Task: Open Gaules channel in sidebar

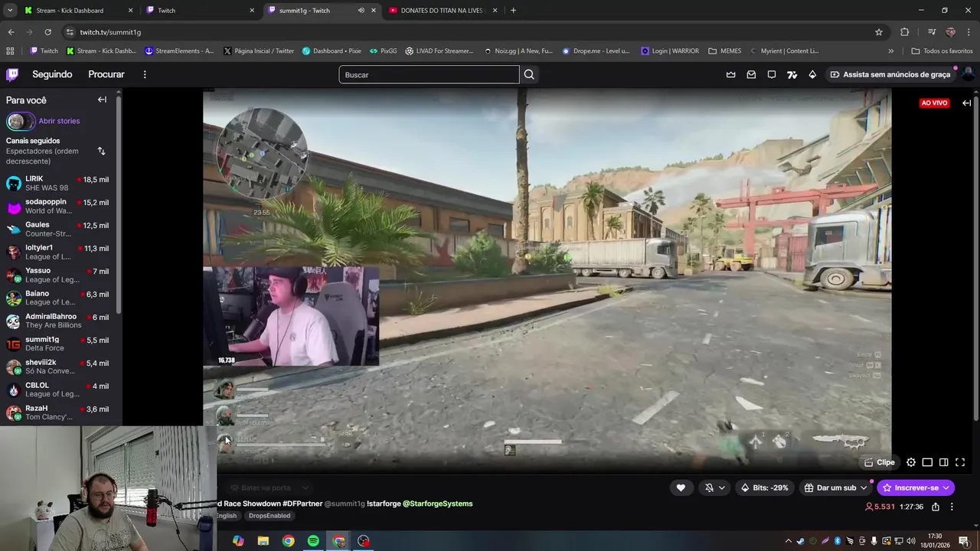Action: (x=60, y=230)
